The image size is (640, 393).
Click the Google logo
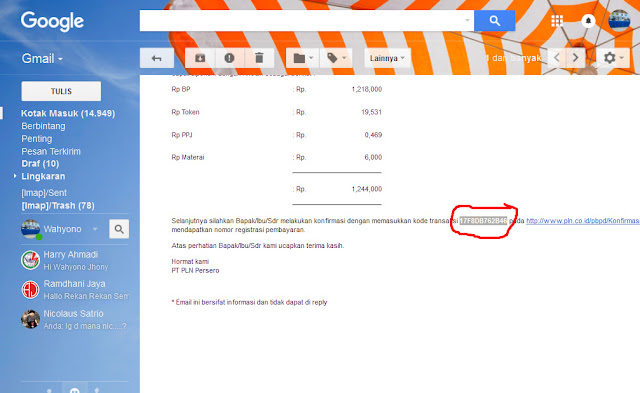tap(52, 21)
